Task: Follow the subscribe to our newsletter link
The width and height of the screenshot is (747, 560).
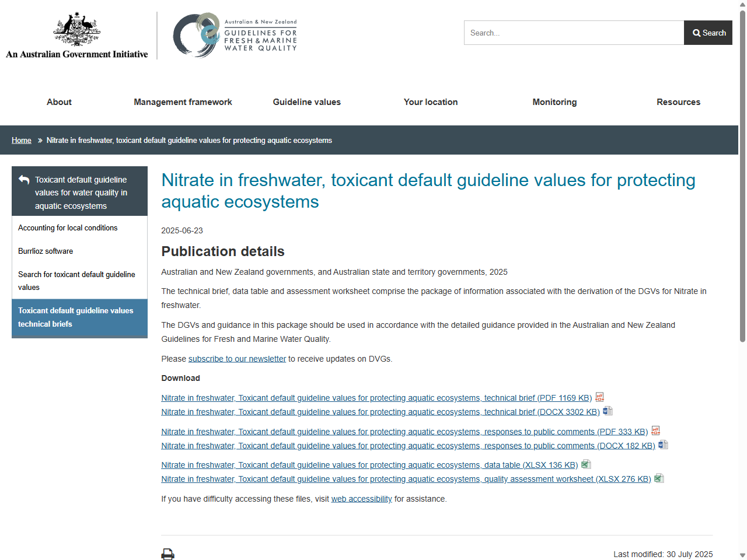Action: click(x=237, y=359)
